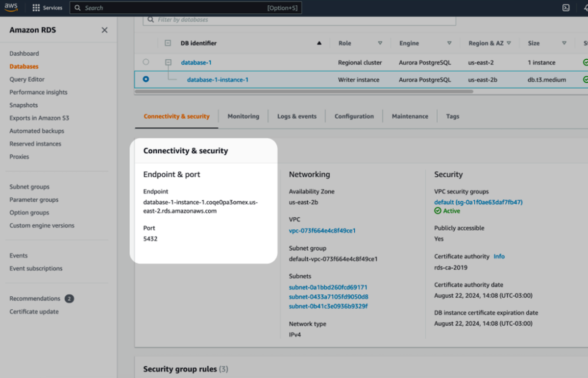
Task: Sort the Size column
Action: [564, 43]
